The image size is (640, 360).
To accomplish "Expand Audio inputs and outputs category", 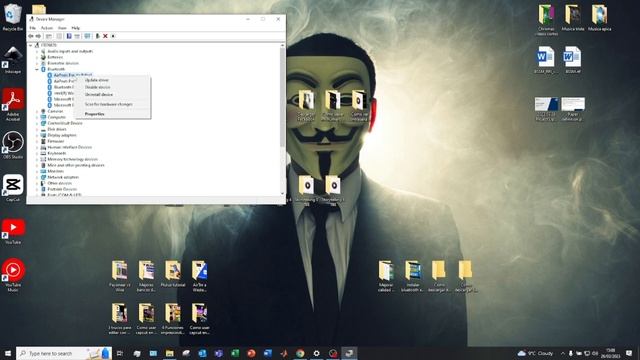I will (37, 51).
